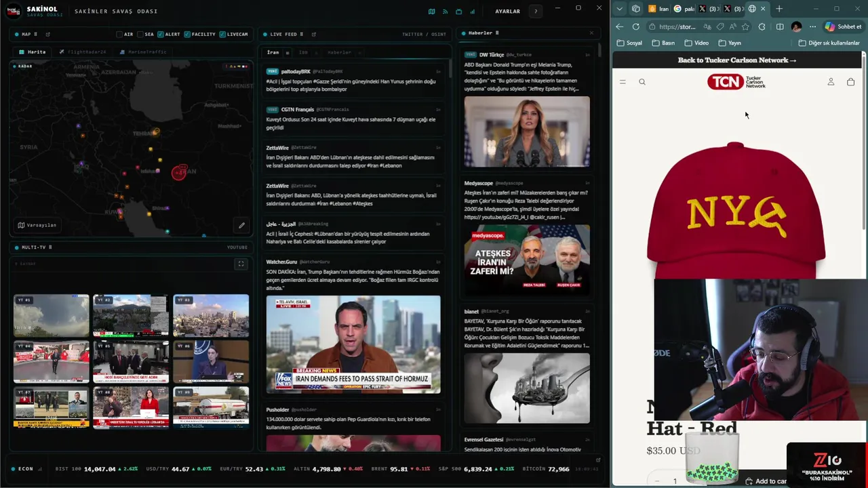The width and height of the screenshot is (868, 488).
Task: Select the Harita map tab
Action: pos(32,52)
